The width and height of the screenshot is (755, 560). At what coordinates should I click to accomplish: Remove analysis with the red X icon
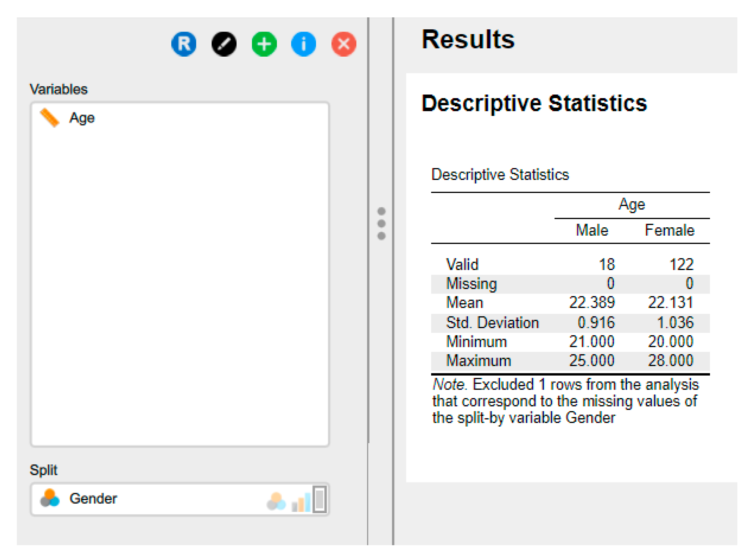[x=344, y=44]
